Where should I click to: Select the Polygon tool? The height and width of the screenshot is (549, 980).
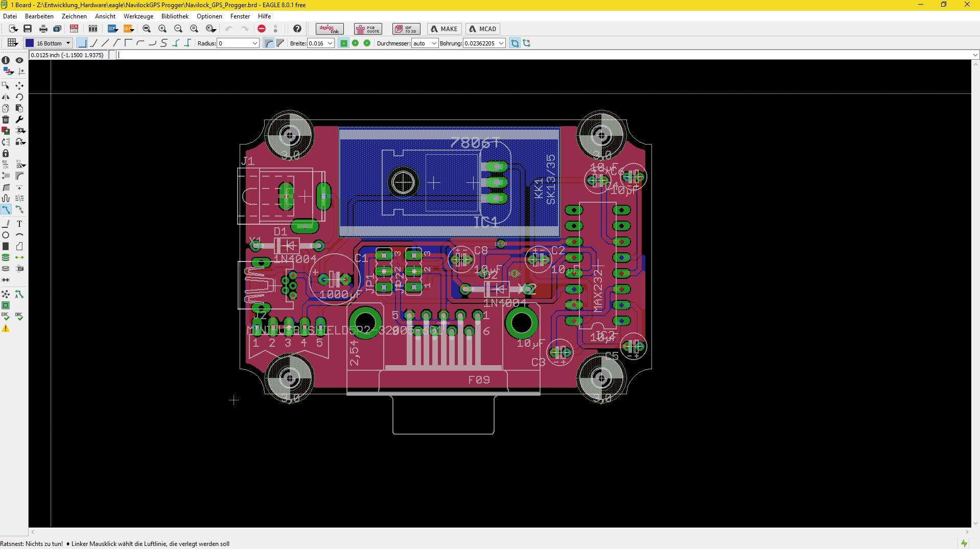pos(19,246)
